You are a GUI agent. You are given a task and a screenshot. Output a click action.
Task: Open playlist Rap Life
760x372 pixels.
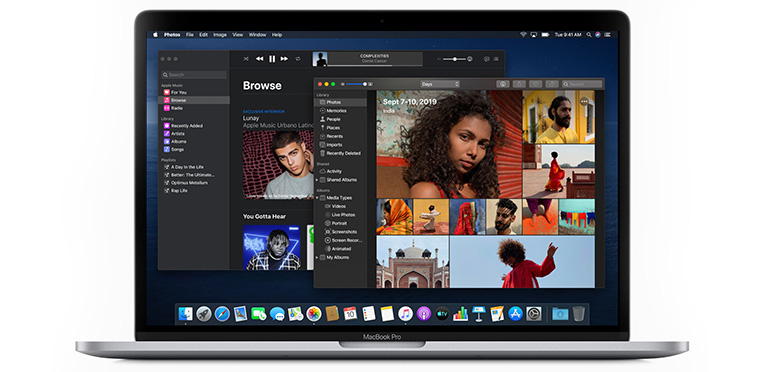194,191
